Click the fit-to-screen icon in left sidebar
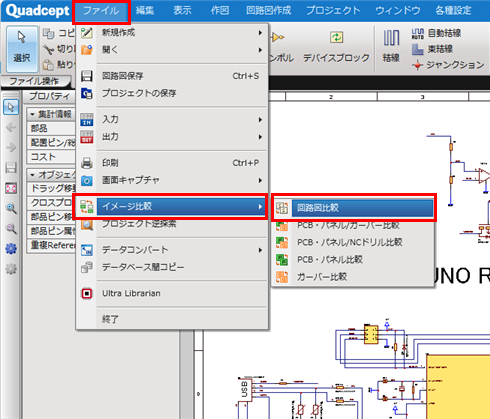The height and width of the screenshot is (419, 490). tap(11, 188)
